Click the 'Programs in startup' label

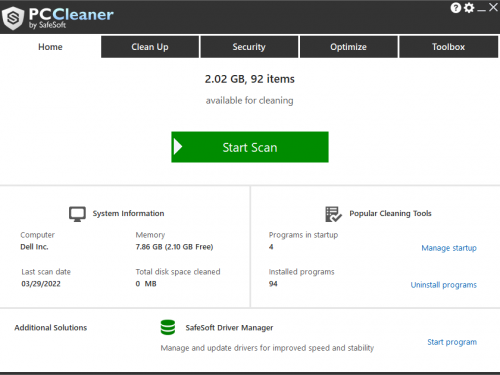[303, 235]
